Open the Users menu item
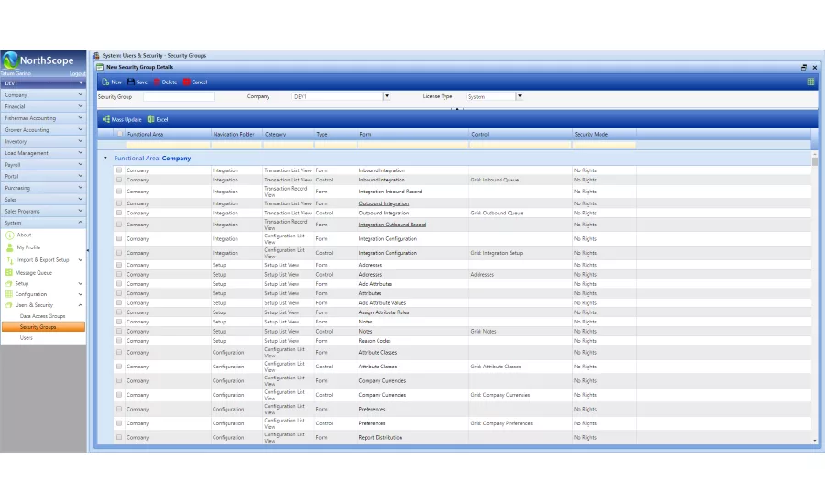Image resolution: width=825 pixels, height=504 pixels. tap(27, 338)
